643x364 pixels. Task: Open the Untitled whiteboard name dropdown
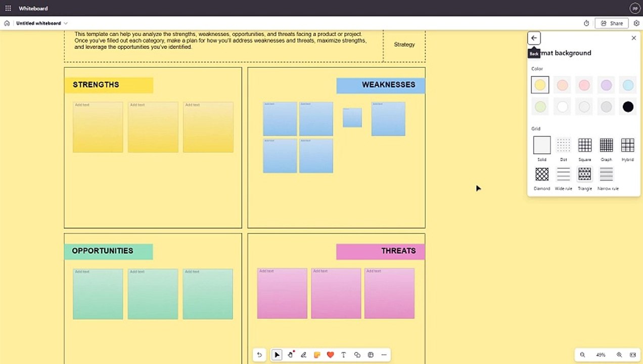42,23
